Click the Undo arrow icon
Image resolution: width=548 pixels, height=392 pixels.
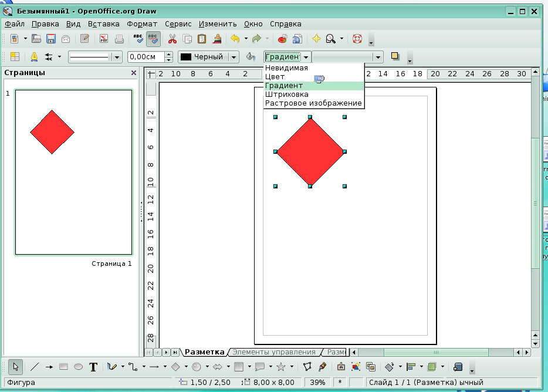pyautogui.click(x=235, y=39)
